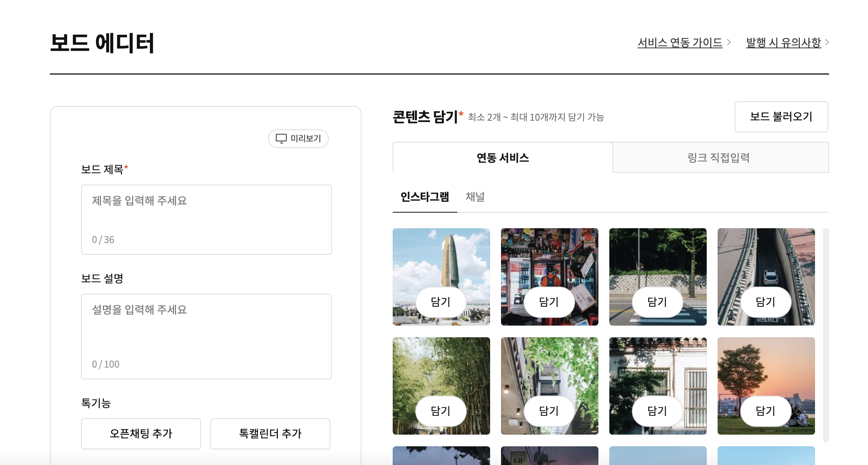Switch to the 채널 sub-tab

click(475, 197)
